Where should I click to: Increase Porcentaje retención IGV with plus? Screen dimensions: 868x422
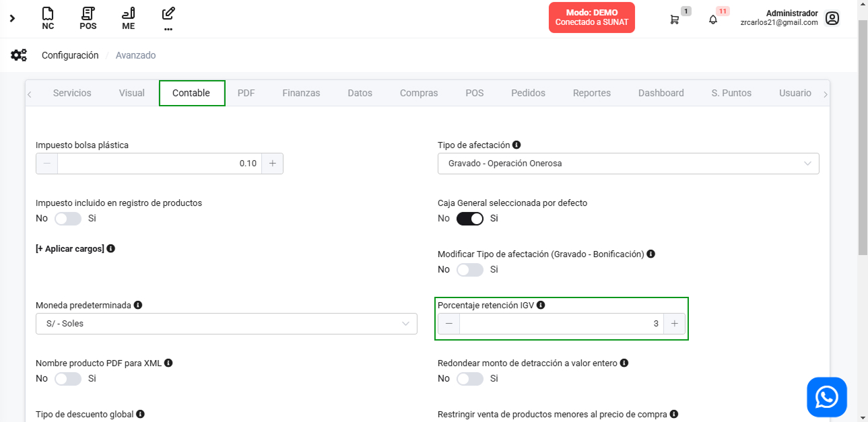(674, 324)
